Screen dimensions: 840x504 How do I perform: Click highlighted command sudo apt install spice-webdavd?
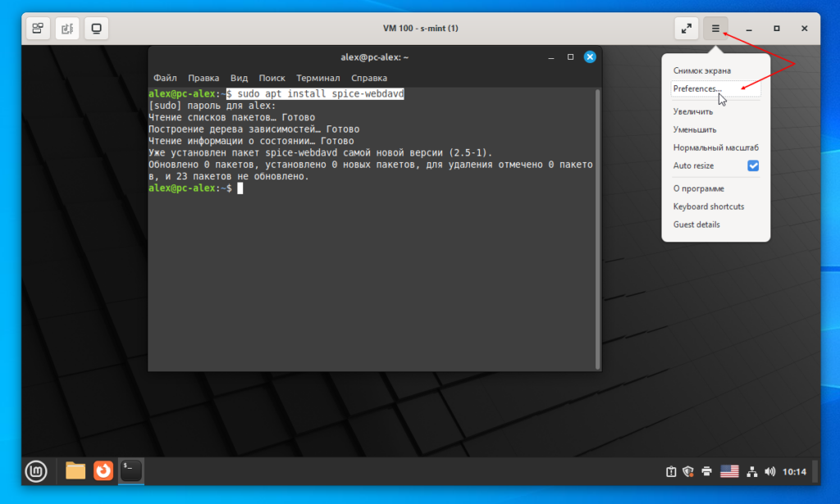pos(315,93)
